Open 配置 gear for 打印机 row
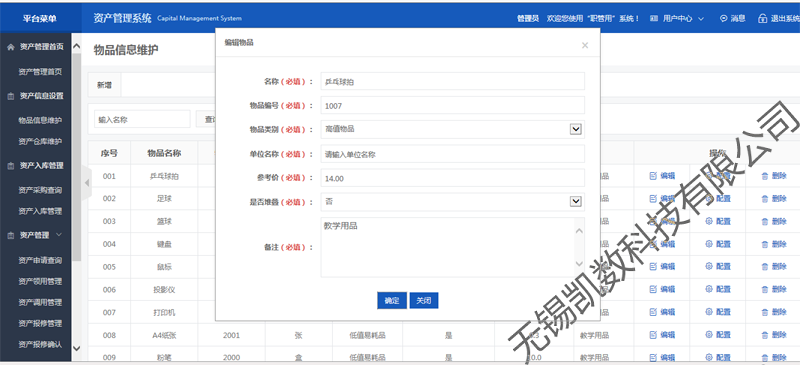 point(709,312)
